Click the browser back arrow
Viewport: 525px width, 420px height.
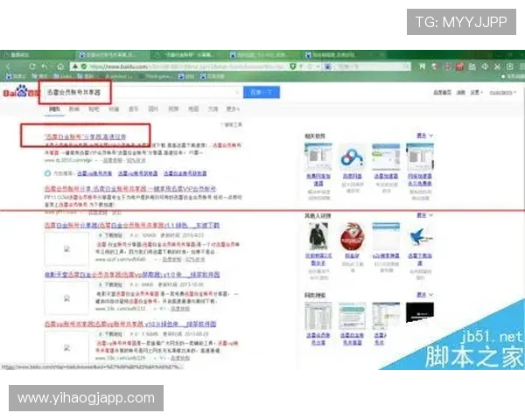pyautogui.click(x=9, y=66)
